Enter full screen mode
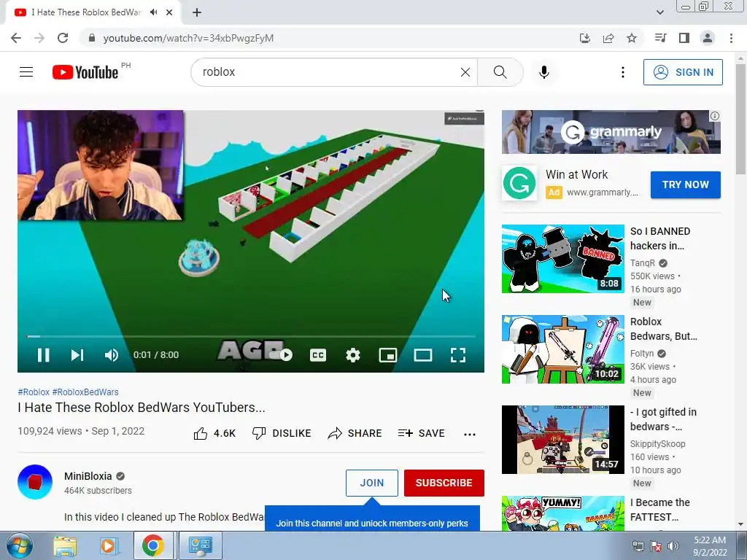This screenshot has height=560, width=747. point(458,355)
